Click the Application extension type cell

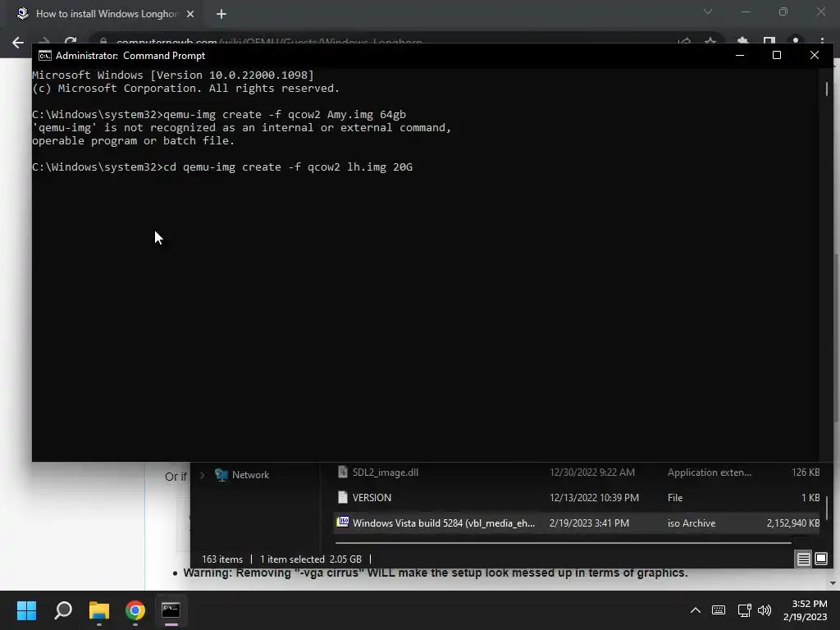pyautogui.click(x=710, y=472)
